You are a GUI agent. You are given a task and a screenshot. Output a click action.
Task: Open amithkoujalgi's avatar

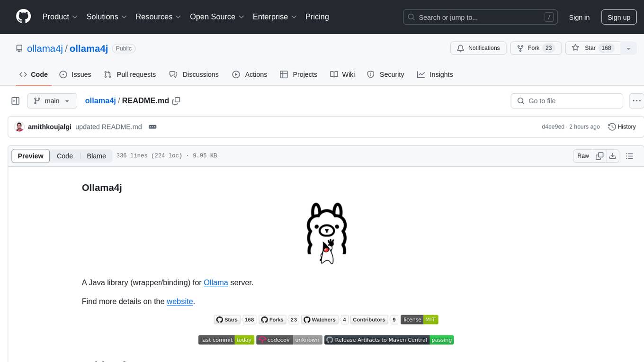pos(19,127)
